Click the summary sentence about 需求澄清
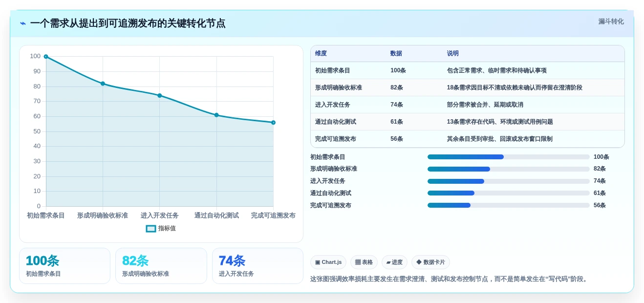 (450, 279)
